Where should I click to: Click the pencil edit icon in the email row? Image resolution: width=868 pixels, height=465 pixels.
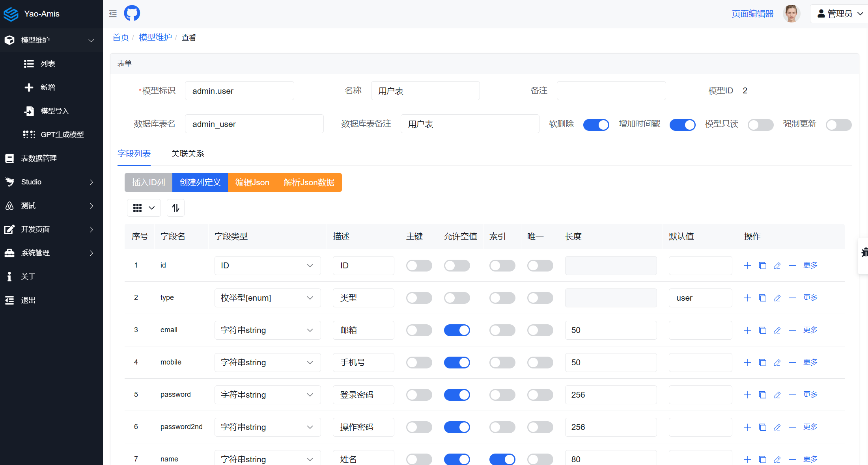777,330
